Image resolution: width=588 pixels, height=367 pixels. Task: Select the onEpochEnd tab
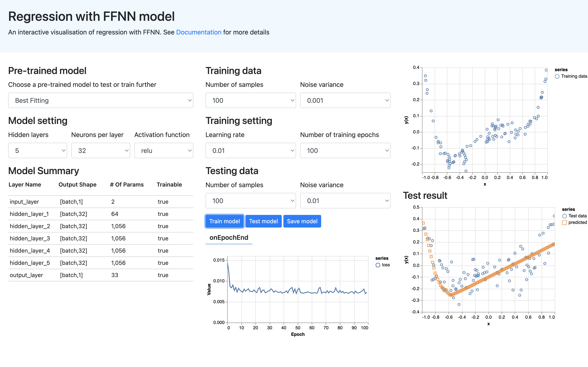[229, 238]
